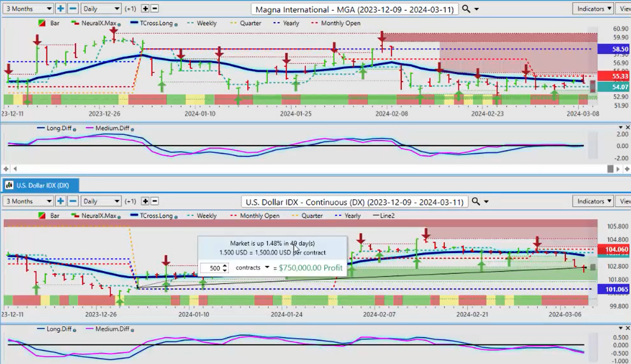The height and width of the screenshot is (364, 631).
Task: Decrease the MGA chart time range with minus
Action: [x=73, y=8]
